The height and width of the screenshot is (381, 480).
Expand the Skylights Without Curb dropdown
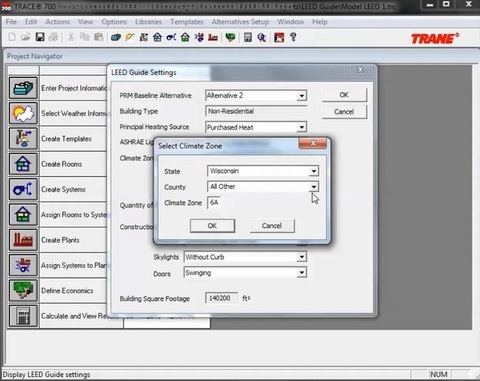tap(301, 257)
